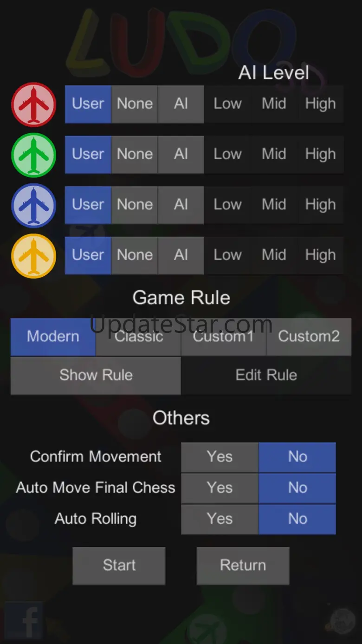The height and width of the screenshot is (644, 362).
Task: Open the Facebook icon at bottom
Action: click(24, 620)
